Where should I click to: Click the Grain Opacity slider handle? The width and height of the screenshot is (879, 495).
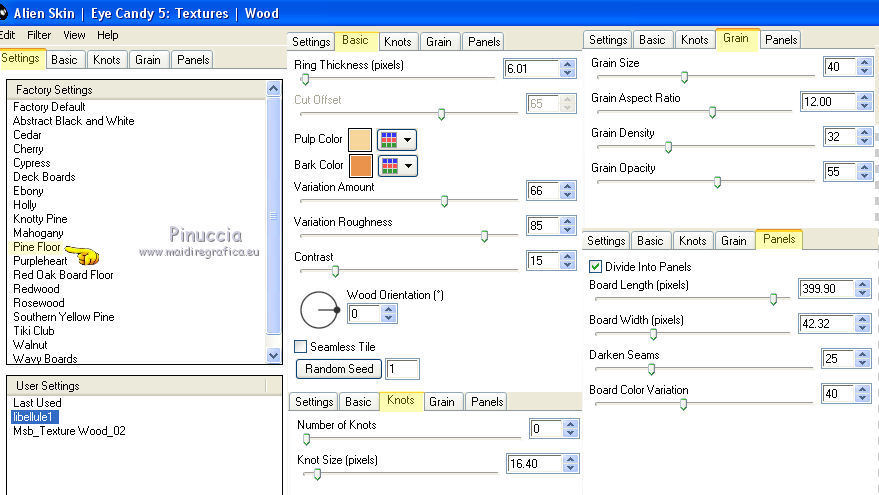[x=717, y=182]
